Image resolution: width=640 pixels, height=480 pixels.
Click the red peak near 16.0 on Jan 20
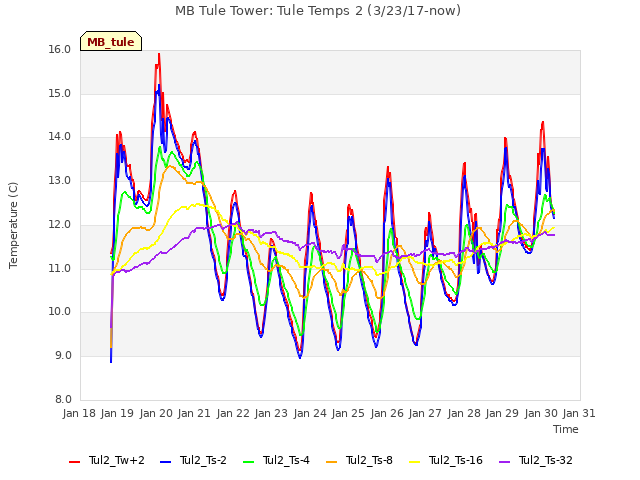[x=159, y=55]
